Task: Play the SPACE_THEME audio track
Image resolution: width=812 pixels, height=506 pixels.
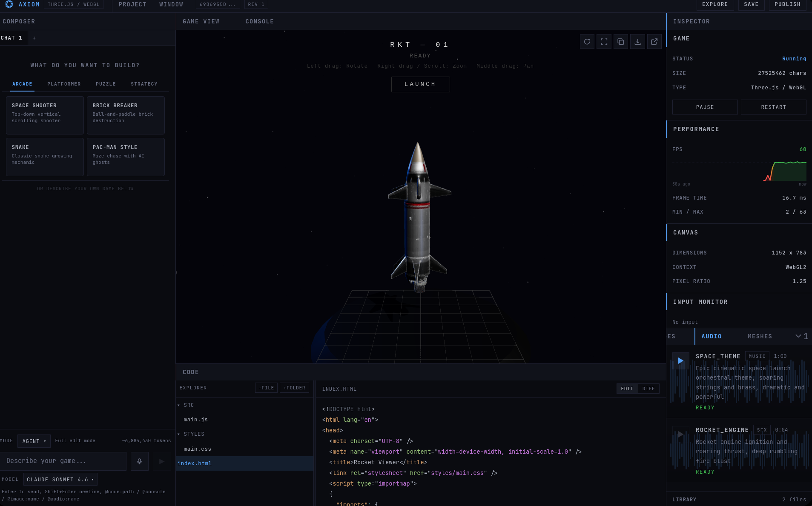Action: coord(680,360)
